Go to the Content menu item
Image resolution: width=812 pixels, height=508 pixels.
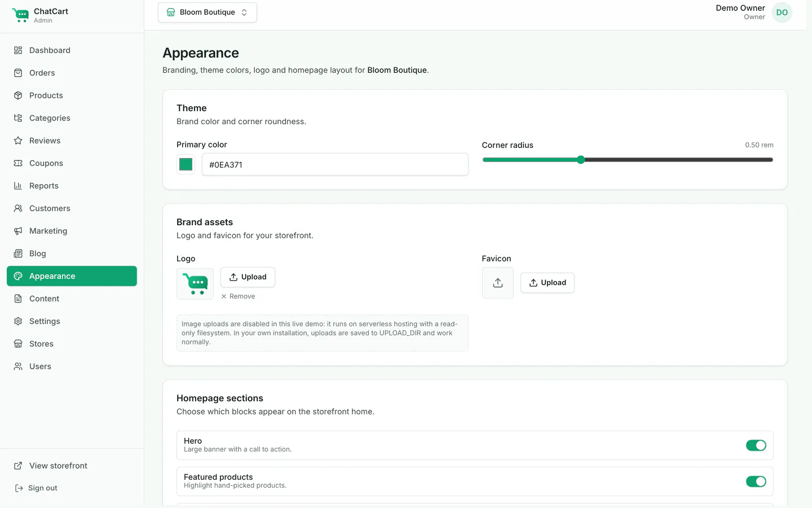click(72, 299)
